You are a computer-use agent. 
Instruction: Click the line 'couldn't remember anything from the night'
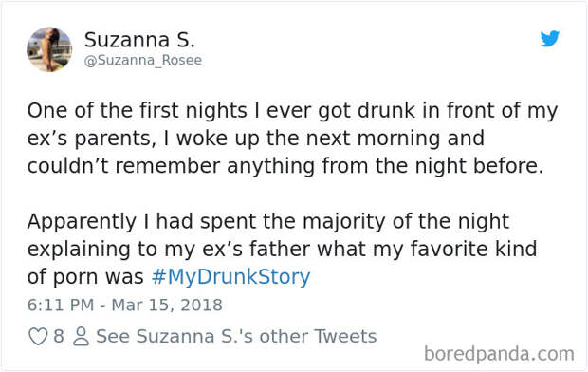coord(285,166)
